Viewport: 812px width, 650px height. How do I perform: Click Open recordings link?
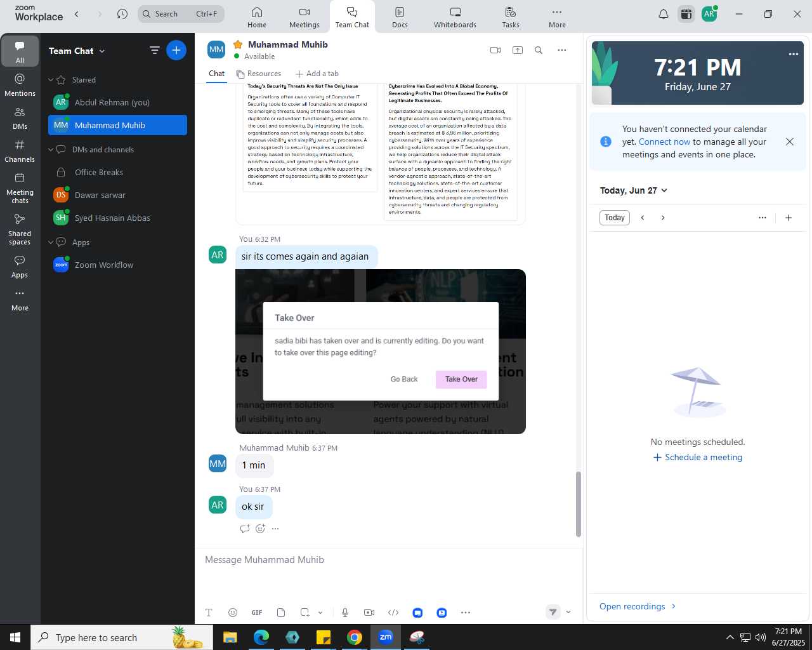[638, 607]
